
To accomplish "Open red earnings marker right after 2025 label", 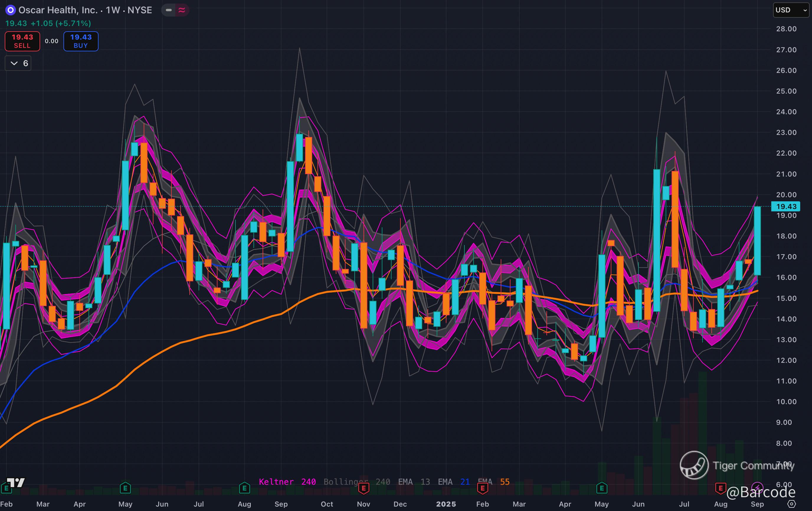I will tap(482, 488).
